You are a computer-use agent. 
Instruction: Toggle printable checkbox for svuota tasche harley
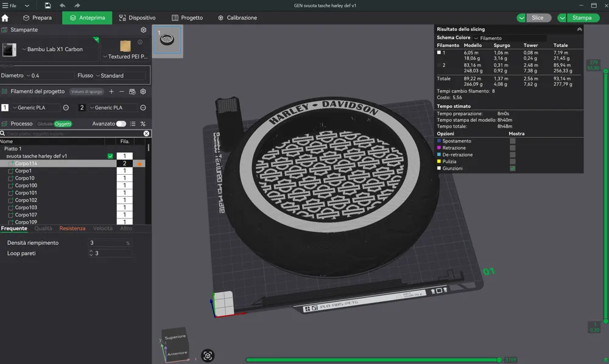click(110, 156)
